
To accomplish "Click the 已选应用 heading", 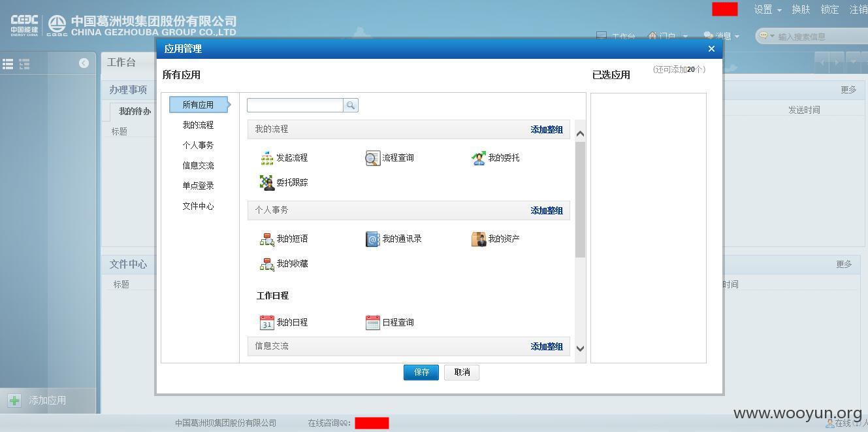I will (611, 75).
